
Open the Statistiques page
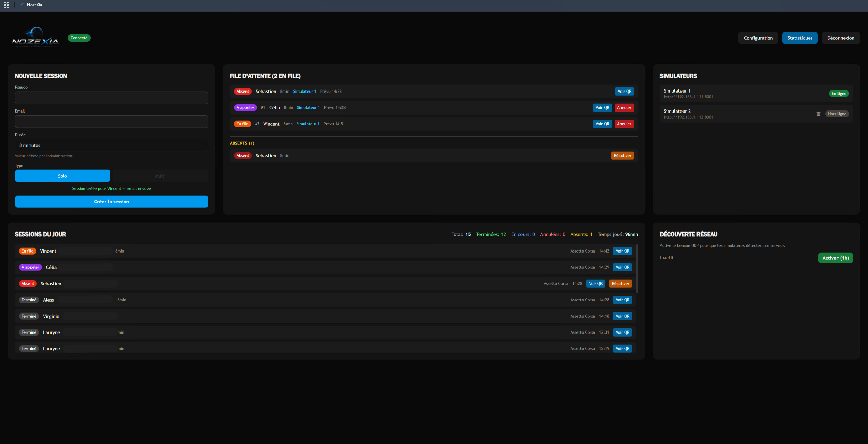click(800, 38)
